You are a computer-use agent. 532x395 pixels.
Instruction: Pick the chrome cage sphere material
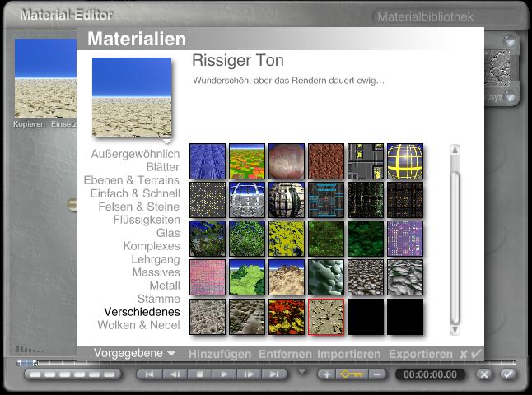coord(247,200)
